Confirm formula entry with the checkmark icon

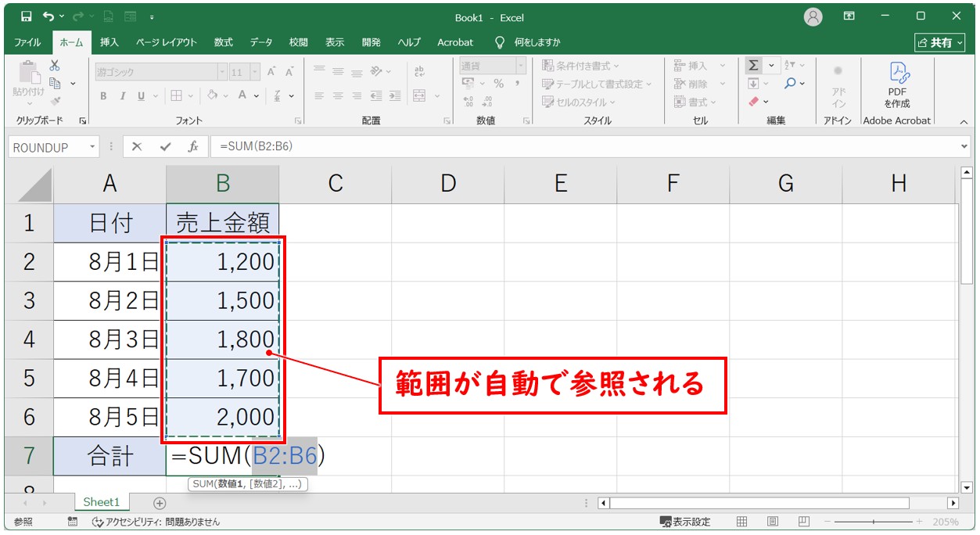click(x=165, y=147)
